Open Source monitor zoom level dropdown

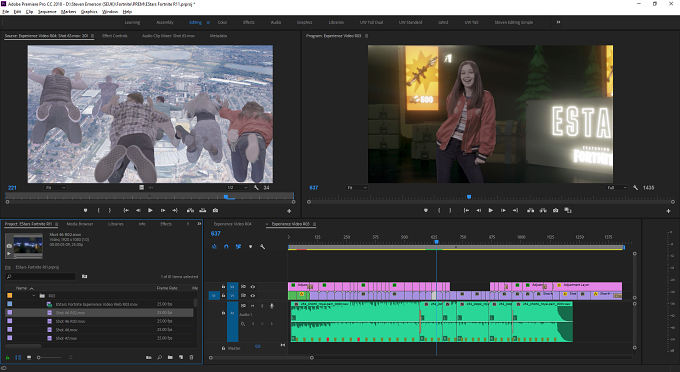55,188
